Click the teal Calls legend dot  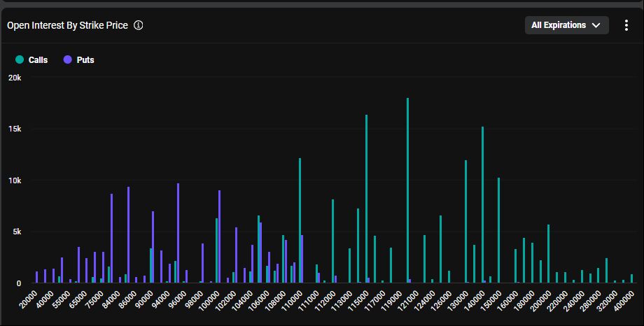click(x=20, y=60)
